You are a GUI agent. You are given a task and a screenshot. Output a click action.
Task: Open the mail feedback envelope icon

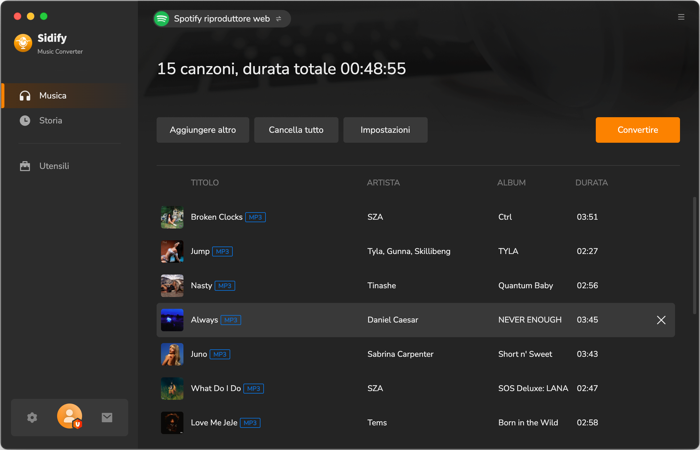(x=107, y=417)
